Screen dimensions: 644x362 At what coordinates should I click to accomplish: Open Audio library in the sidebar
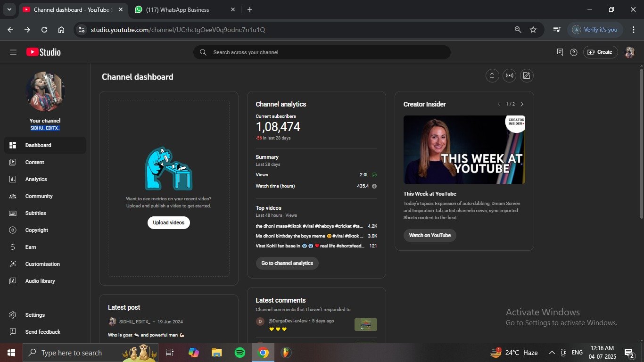coord(45,281)
